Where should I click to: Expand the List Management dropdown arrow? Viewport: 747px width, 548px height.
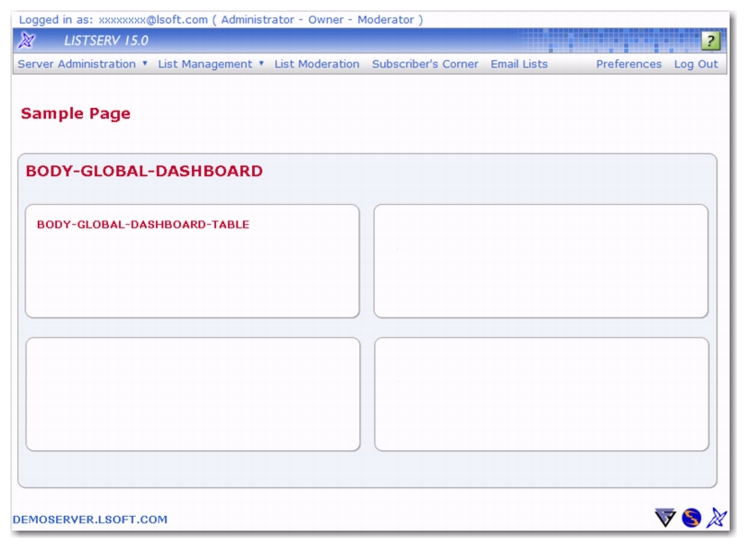[x=261, y=63]
